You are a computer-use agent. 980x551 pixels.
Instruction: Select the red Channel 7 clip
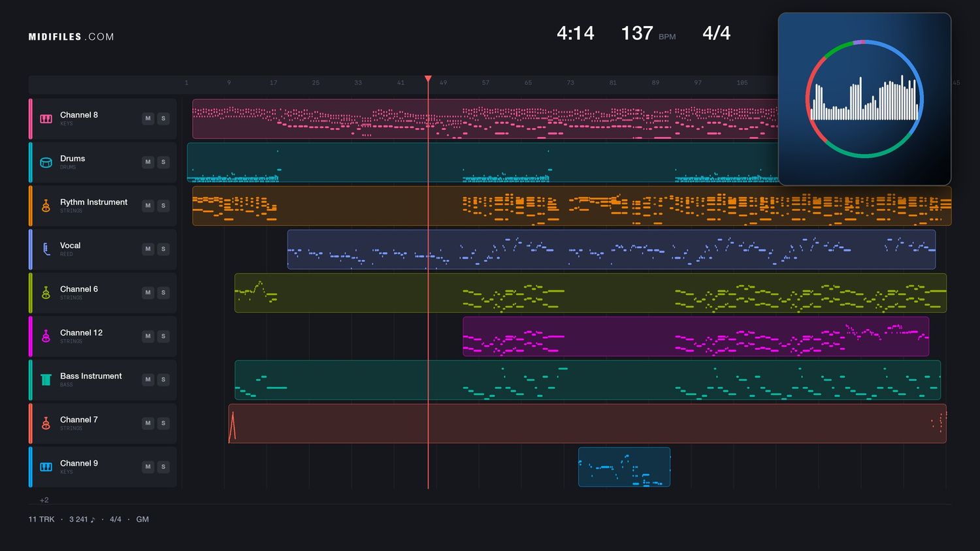587,424
